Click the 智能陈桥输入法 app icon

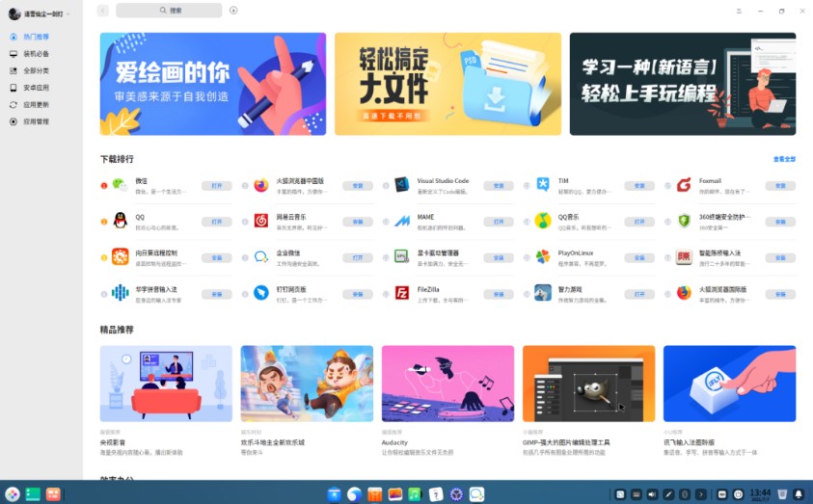(x=684, y=257)
